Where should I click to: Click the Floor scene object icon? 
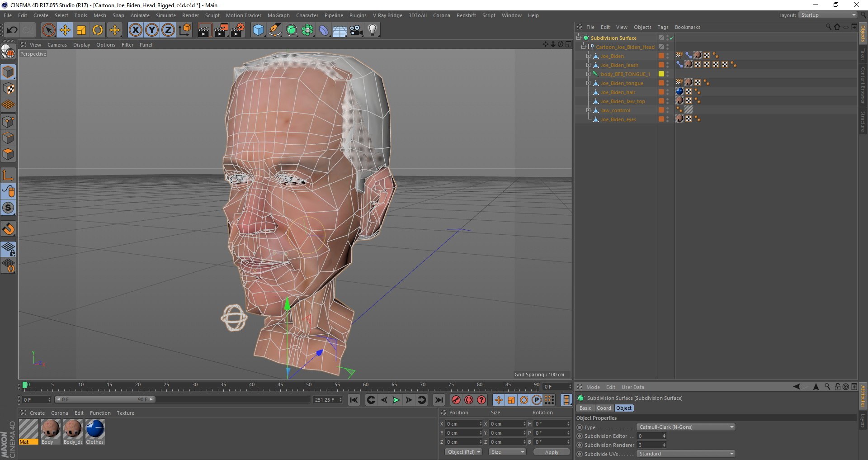coord(340,30)
